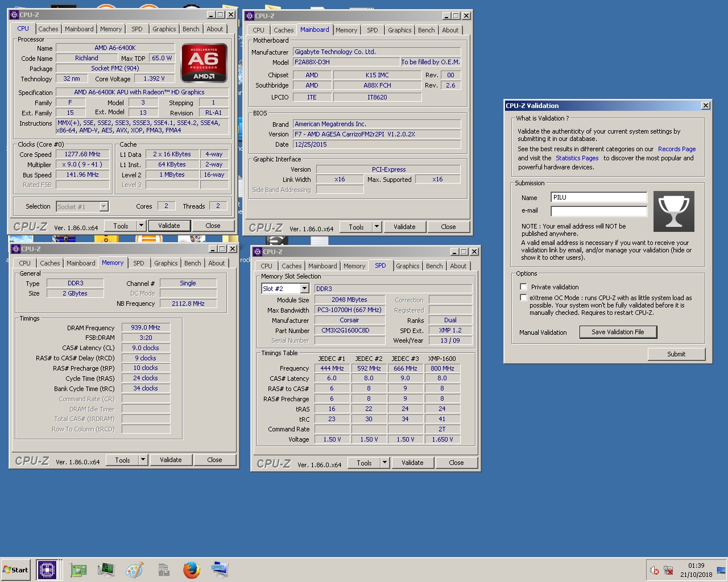The height and width of the screenshot is (582, 728).
Task: Open the Slot #2 memory slot dropdown
Action: click(304, 289)
